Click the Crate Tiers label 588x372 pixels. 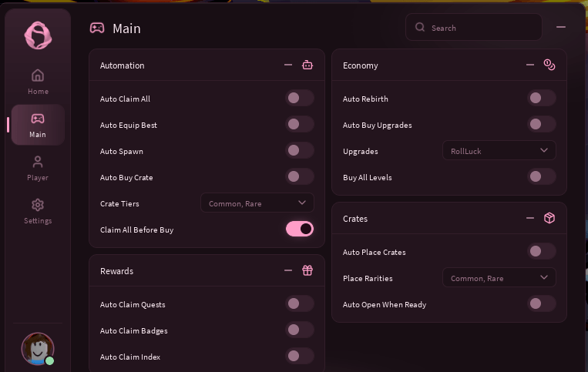(119, 204)
